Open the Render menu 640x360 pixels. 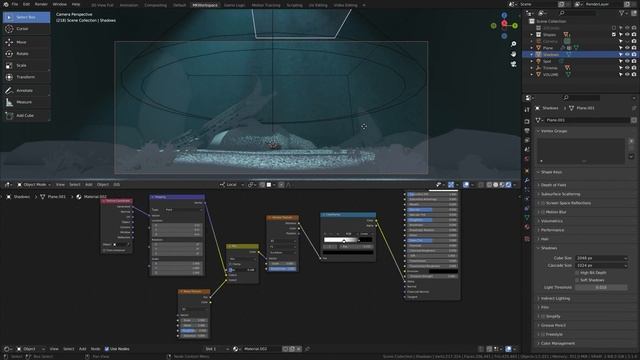[41, 4]
